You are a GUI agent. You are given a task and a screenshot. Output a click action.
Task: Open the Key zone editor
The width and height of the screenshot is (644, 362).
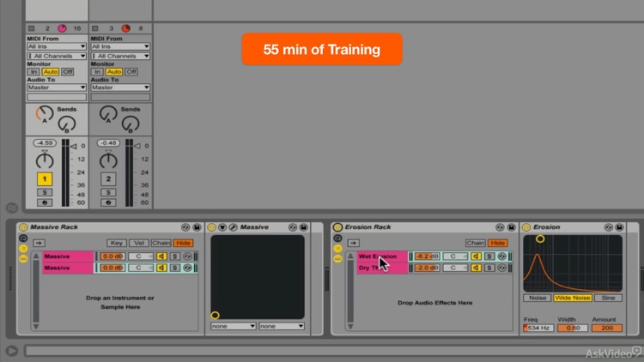point(116,243)
